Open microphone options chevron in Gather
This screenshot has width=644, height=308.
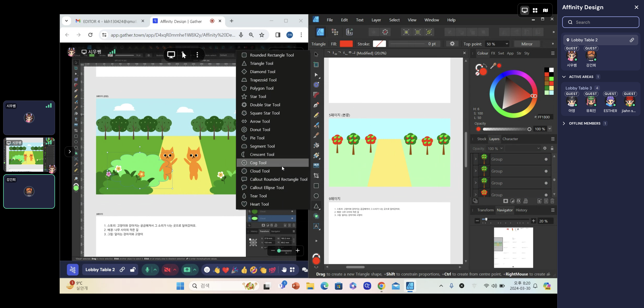tap(155, 270)
